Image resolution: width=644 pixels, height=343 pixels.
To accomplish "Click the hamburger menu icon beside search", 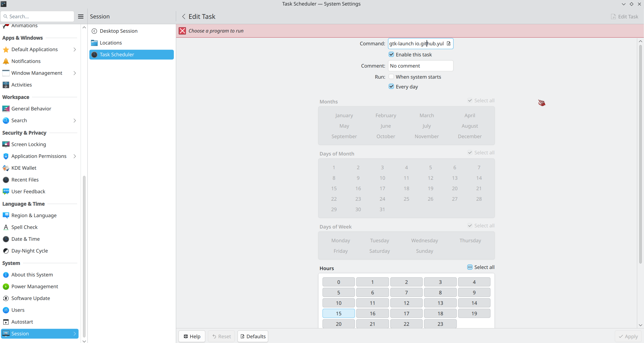I will point(81,16).
